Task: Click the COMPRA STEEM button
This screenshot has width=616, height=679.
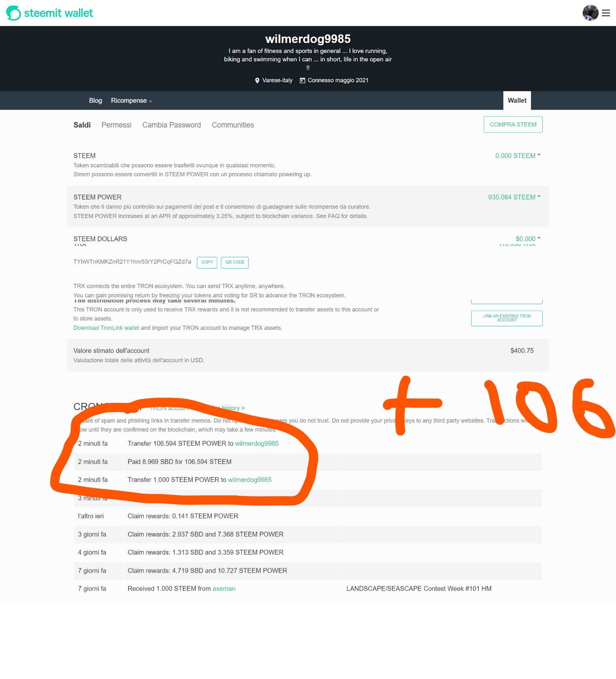Action: [513, 124]
